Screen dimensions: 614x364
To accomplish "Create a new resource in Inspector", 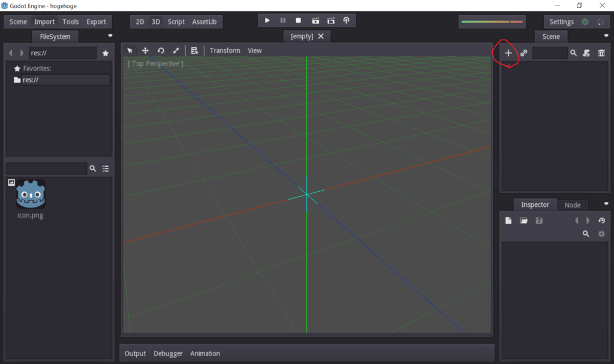I will [508, 221].
